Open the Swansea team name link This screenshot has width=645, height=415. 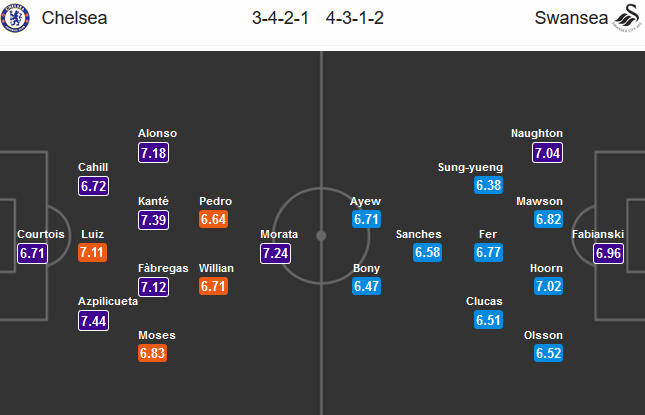coord(563,18)
